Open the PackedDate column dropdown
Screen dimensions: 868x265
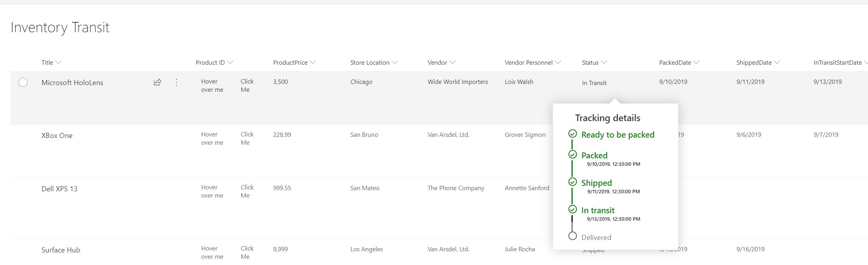[x=696, y=62]
